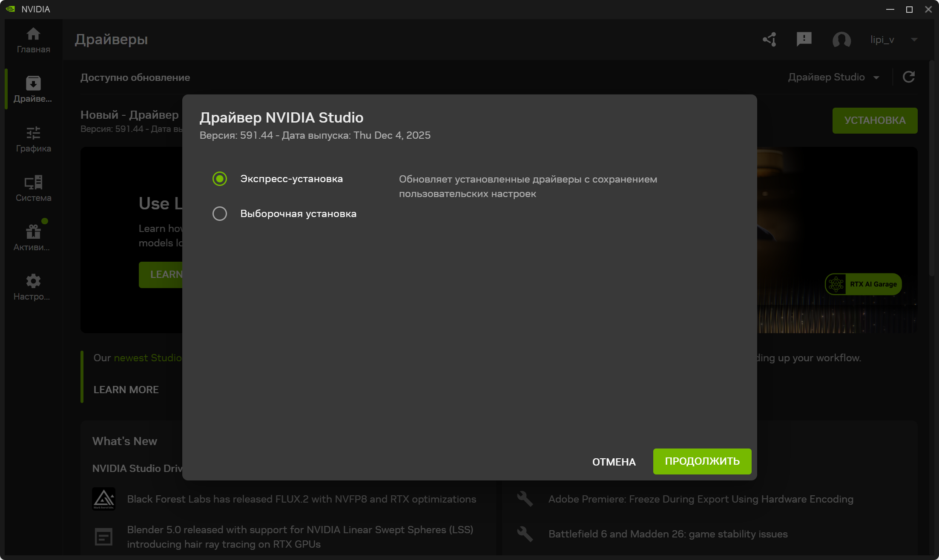This screenshot has width=939, height=560.
Task: Open the RTX AI Garage badge
Action: click(x=864, y=284)
